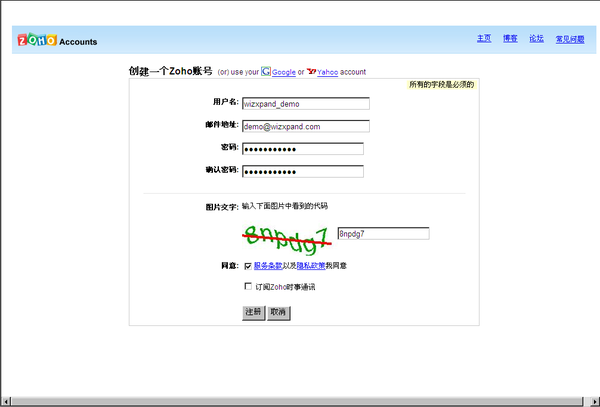Focus the 确认密码 confirm password field
The width and height of the screenshot is (600, 407).
pos(303,171)
